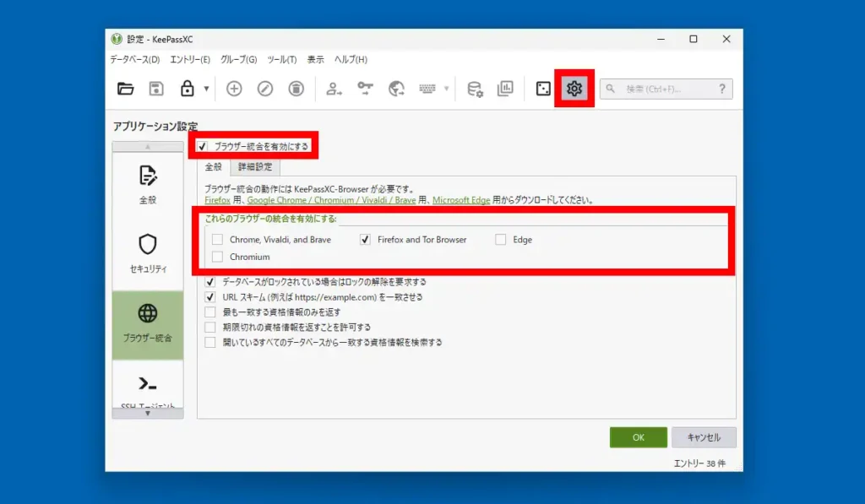Expand the arrow next to the keyboard icon

pyautogui.click(x=446, y=89)
